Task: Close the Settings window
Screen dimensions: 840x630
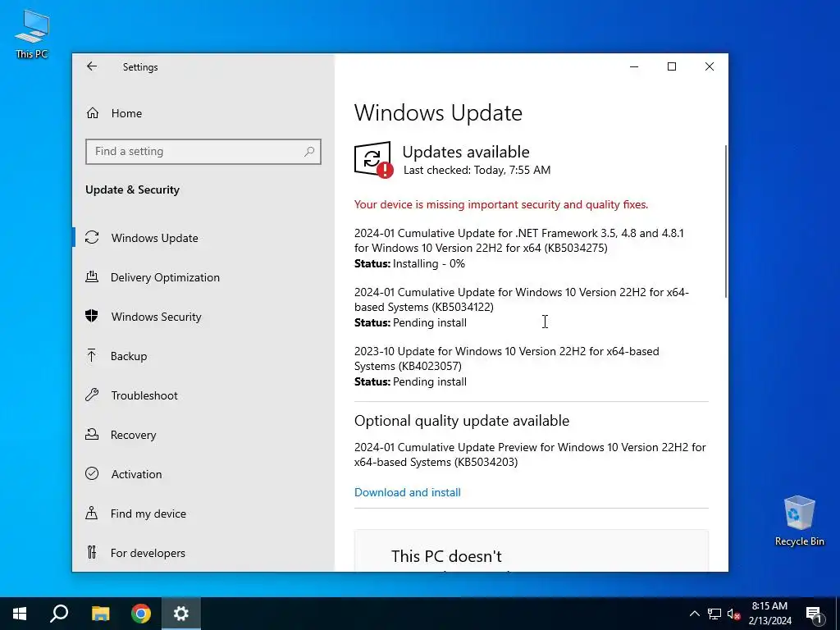Action: [710, 66]
